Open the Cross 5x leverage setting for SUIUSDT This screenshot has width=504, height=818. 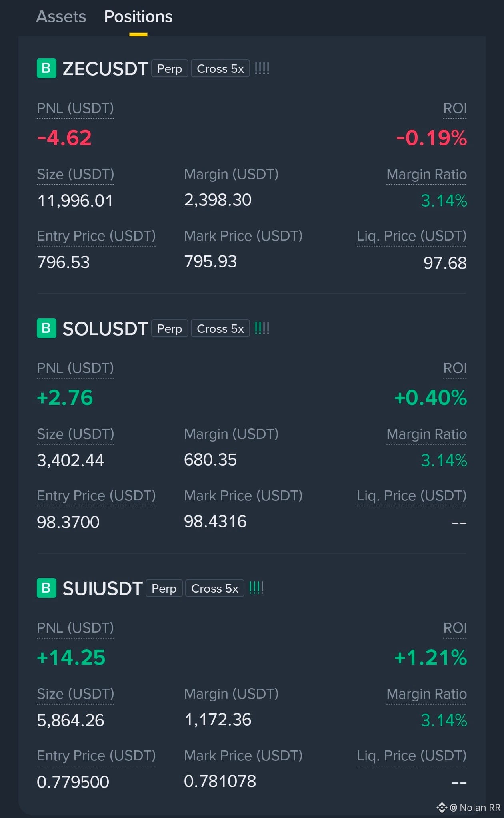pyautogui.click(x=215, y=588)
